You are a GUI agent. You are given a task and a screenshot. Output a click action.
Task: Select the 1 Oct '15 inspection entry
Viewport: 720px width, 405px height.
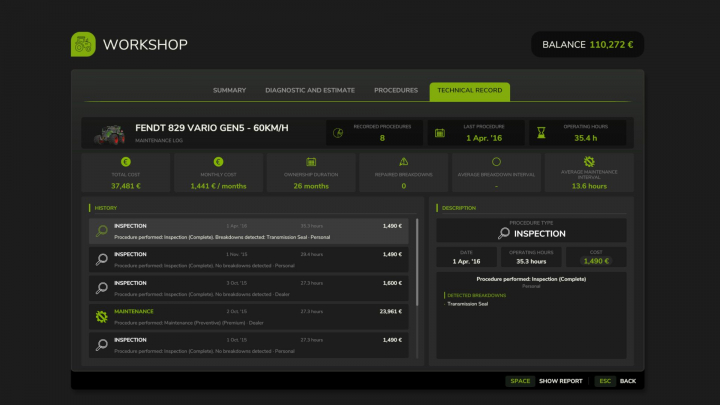(x=249, y=345)
